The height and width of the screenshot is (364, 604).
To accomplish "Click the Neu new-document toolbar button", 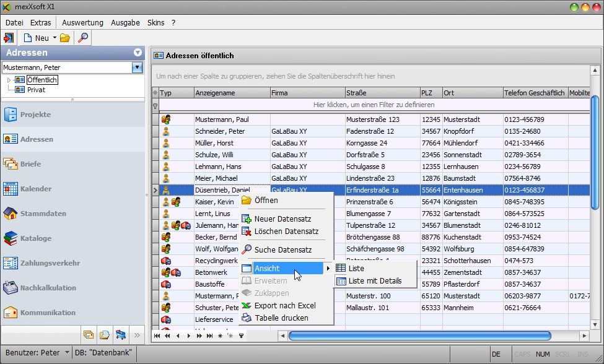I will click(x=37, y=38).
